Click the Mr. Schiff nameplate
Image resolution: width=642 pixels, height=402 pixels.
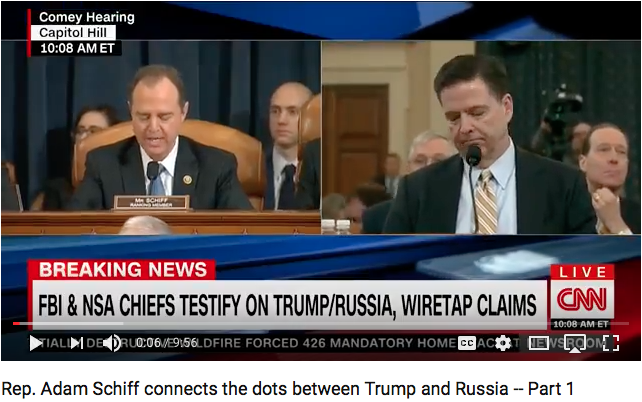[x=151, y=202]
